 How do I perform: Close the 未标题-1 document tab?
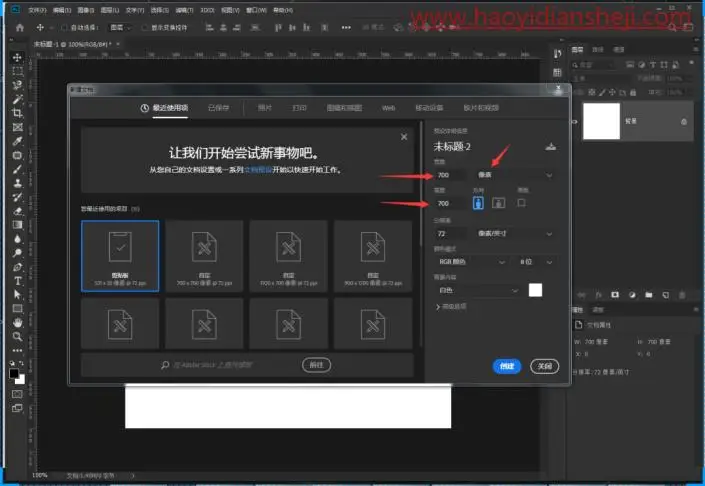[x=118, y=44]
